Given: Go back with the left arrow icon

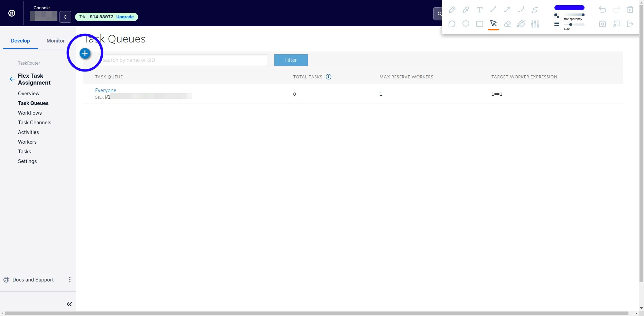Looking at the screenshot, I should 12,79.
